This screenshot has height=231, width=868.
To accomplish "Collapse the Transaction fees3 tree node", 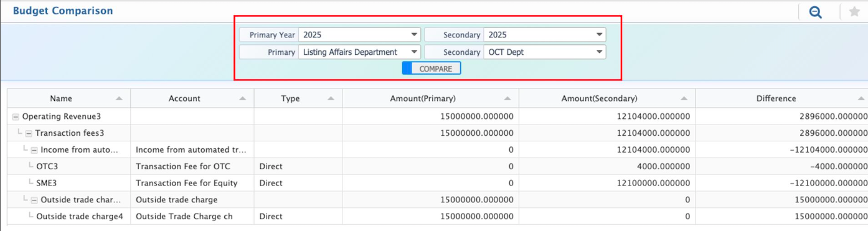I will [29, 133].
